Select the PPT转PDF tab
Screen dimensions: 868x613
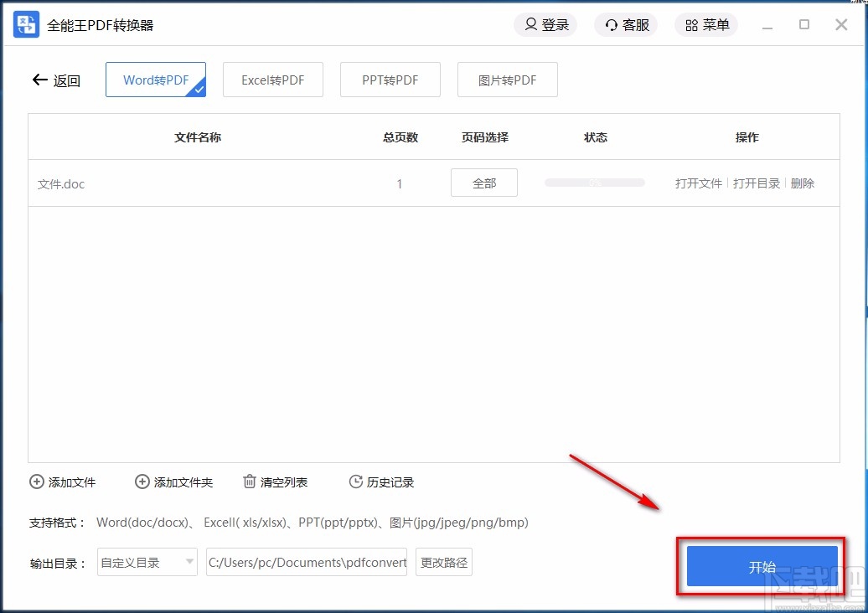coord(390,79)
